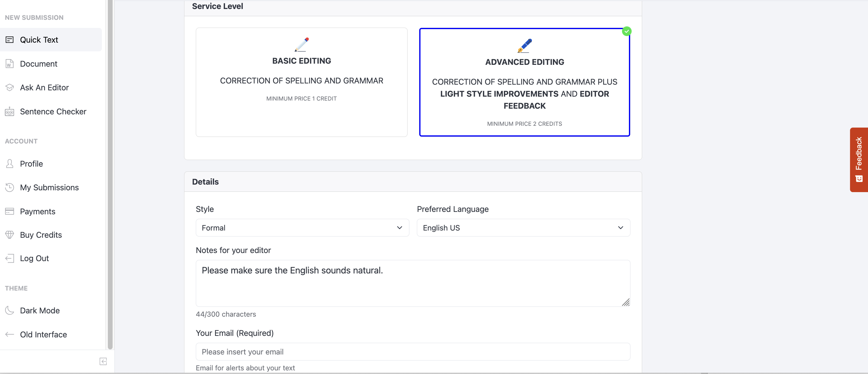The height and width of the screenshot is (374, 868).
Task: Click the Buy Credits diamond icon
Action: (x=9, y=235)
